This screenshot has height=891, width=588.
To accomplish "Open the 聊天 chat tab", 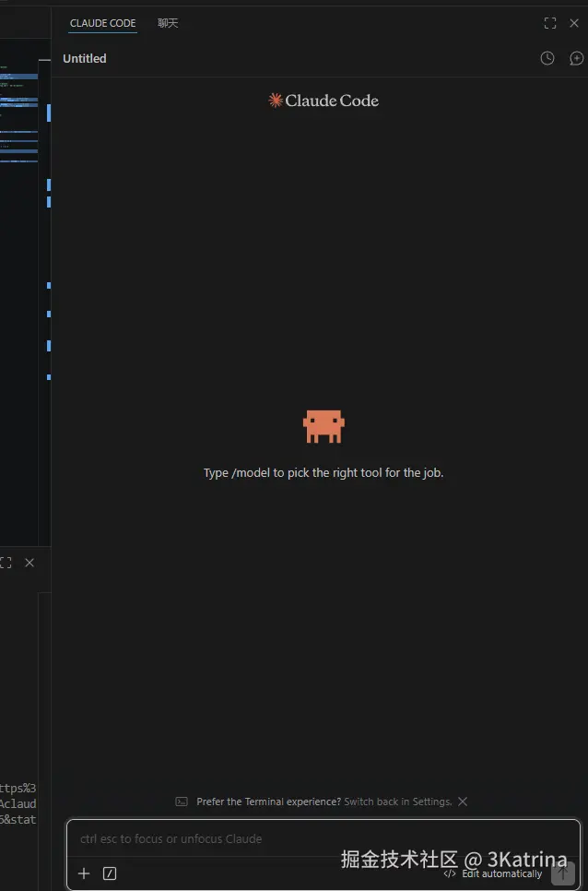I will [x=168, y=23].
